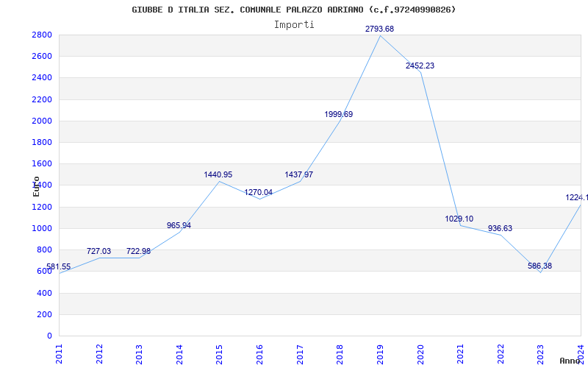Click the Euro axis title
The image size is (588, 368).
(x=36, y=186)
